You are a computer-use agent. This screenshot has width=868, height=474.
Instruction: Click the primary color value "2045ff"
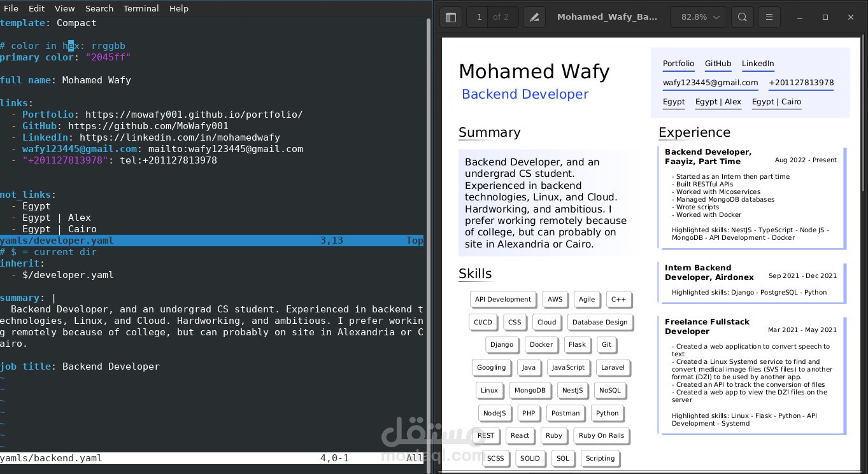coord(108,57)
